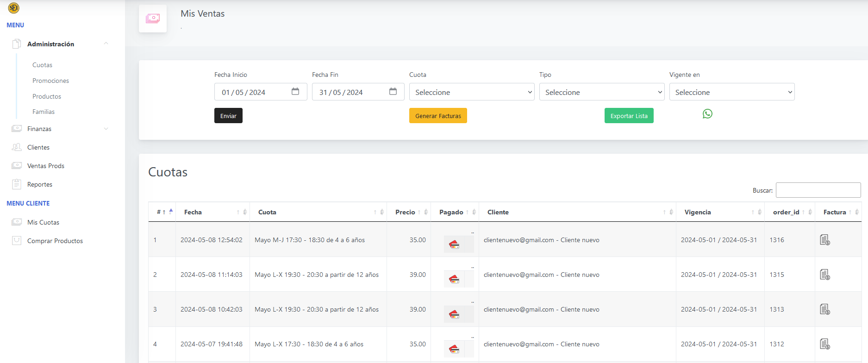Click the Fecha Fin date field
Image resolution: width=868 pixels, height=363 pixels.
(358, 92)
